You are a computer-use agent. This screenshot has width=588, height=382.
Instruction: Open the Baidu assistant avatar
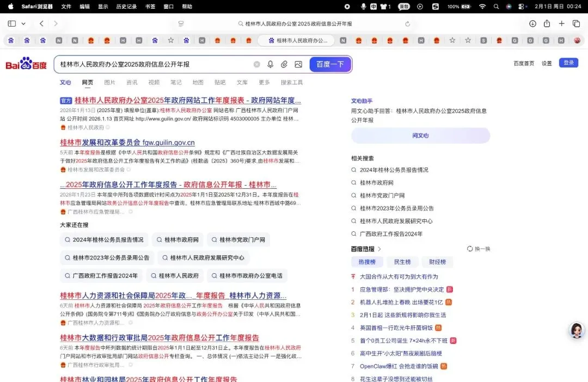(x=577, y=330)
